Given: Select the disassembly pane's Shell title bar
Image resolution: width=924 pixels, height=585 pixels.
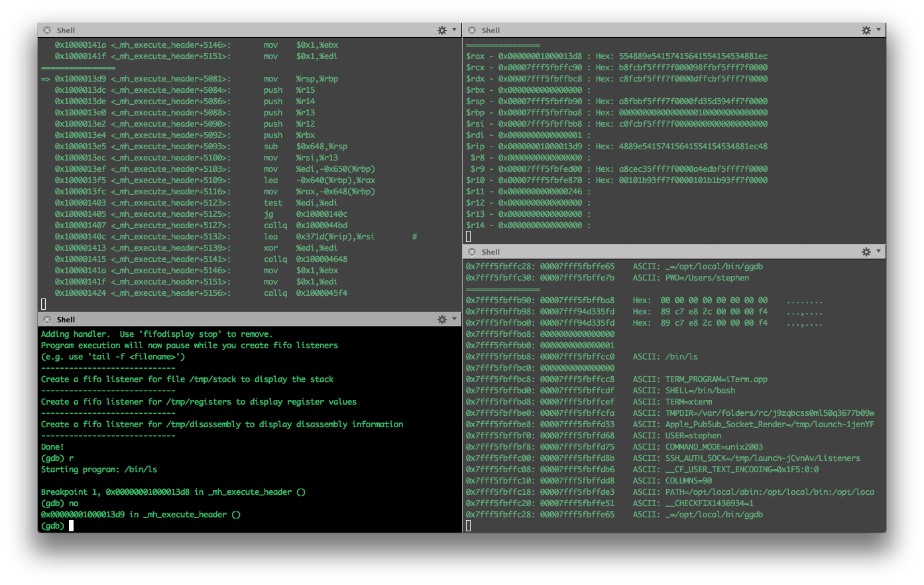Looking at the screenshot, I should 250,31.
